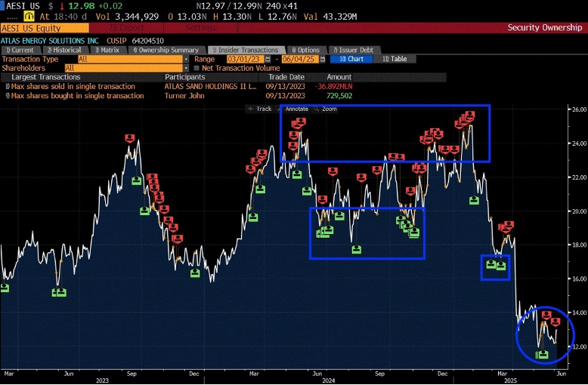588x385 pixels.
Task: Click the green buy marker at the May 2025 low near 12.00
Action: pyautogui.click(x=542, y=354)
